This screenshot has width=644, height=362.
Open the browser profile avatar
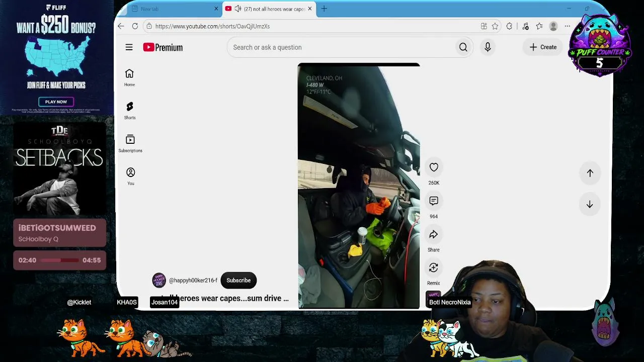tap(553, 26)
